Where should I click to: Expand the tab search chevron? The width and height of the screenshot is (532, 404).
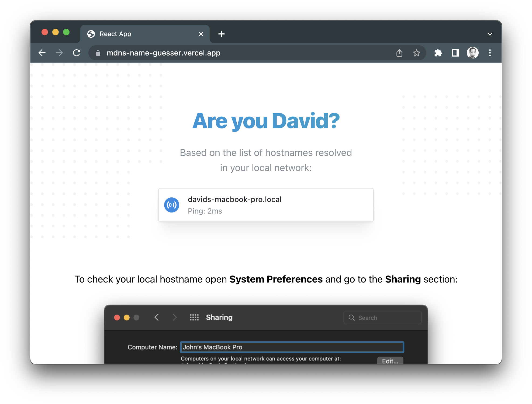[x=490, y=34]
